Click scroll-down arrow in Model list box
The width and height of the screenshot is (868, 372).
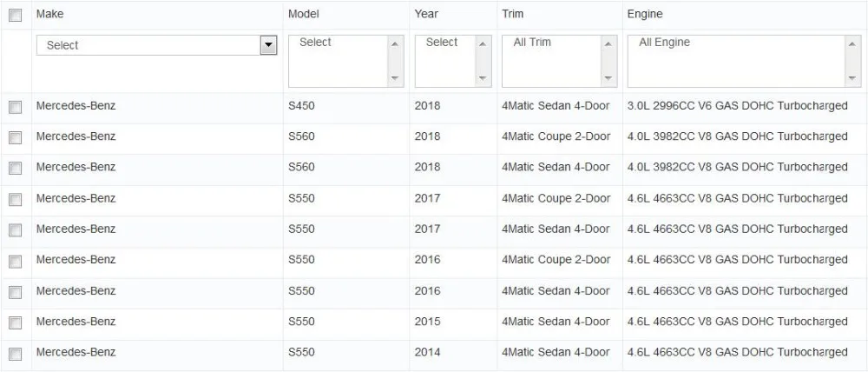[x=395, y=78]
